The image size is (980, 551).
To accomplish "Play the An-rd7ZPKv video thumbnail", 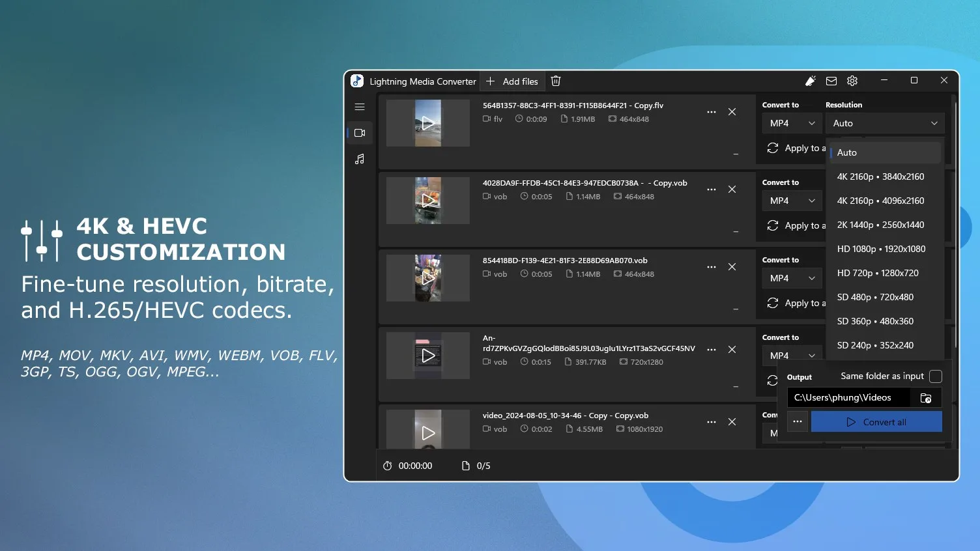I will pyautogui.click(x=428, y=356).
